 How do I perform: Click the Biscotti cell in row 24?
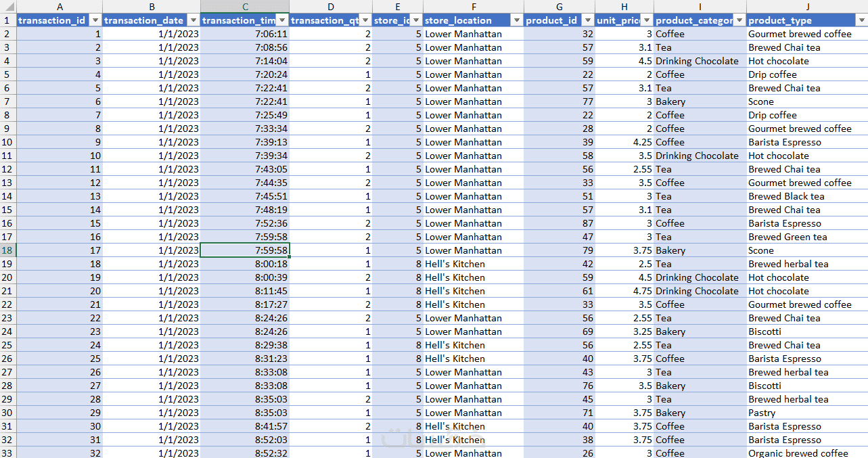click(x=807, y=331)
